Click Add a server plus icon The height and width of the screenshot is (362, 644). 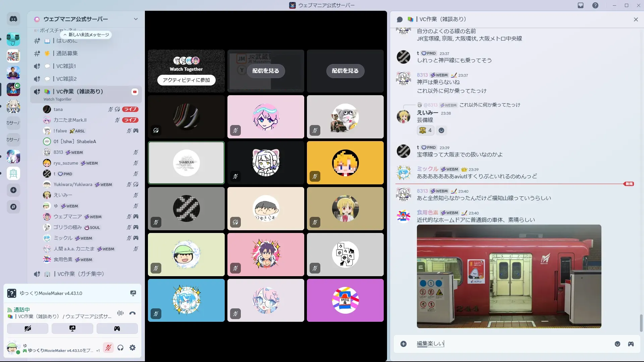(13, 190)
